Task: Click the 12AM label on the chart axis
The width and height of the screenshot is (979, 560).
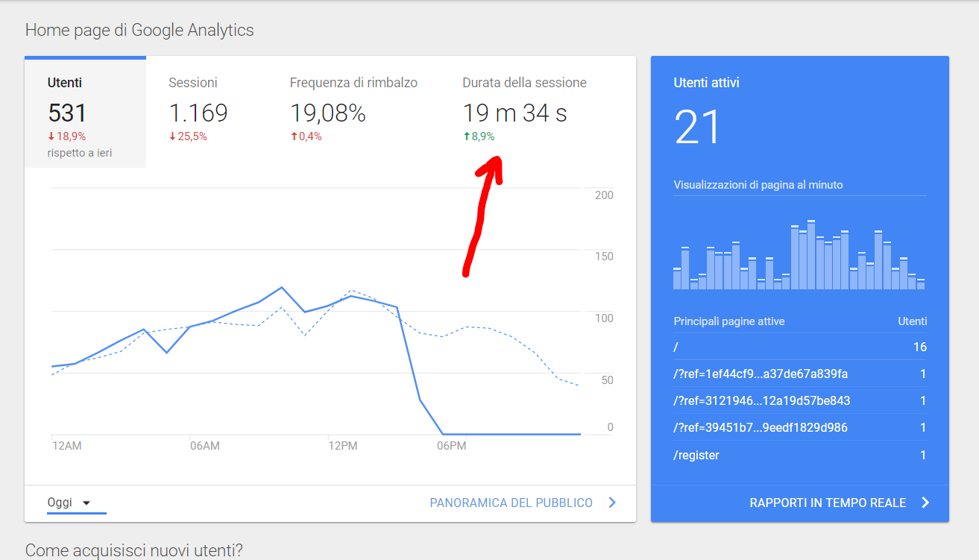Action: [67, 446]
